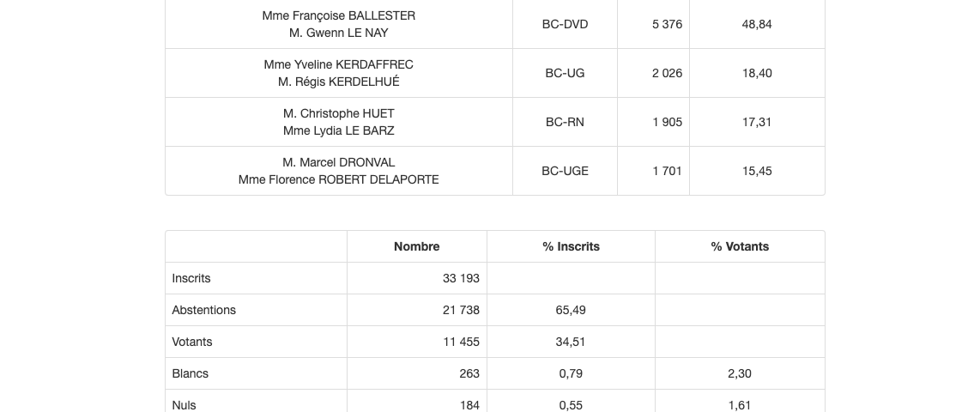
Task: Click the name Mme Florence ROBERT DELAPORTE
Action: [x=338, y=179]
